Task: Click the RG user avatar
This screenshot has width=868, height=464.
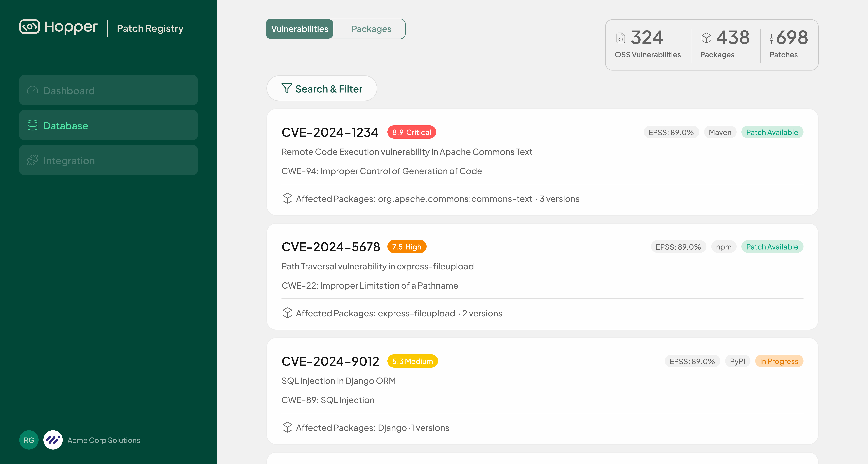Action: point(29,440)
